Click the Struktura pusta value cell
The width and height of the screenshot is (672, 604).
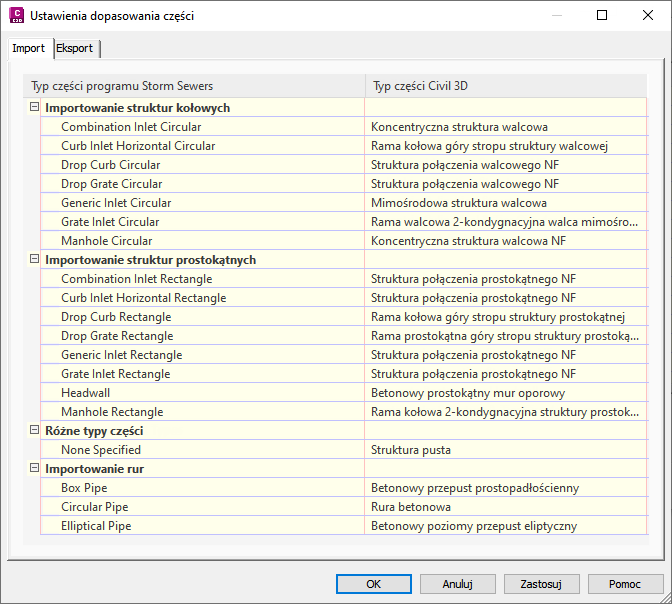411,450
